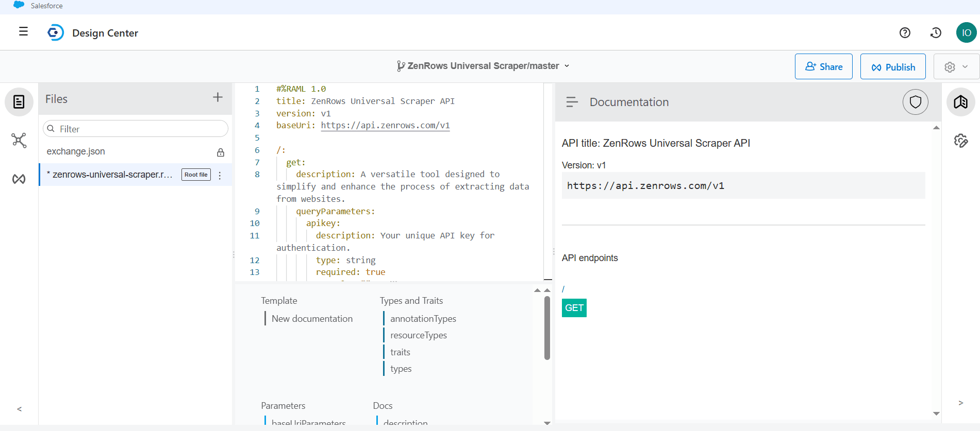Viewport: 980px width, 431px height.
Task: Select traits suggestion
Action: [x=400, y=352]
